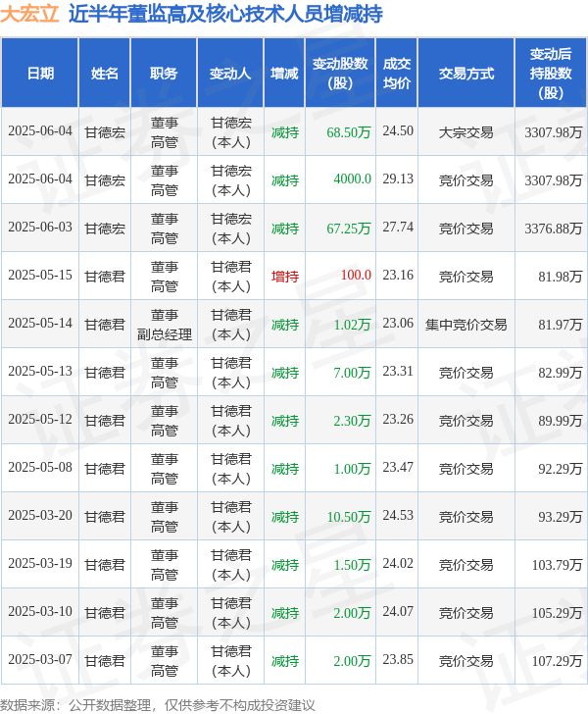The width and height of the screenshot is (588, 714).
Task: Click the 变动股数(股) column header
Action: coord(340,74)
